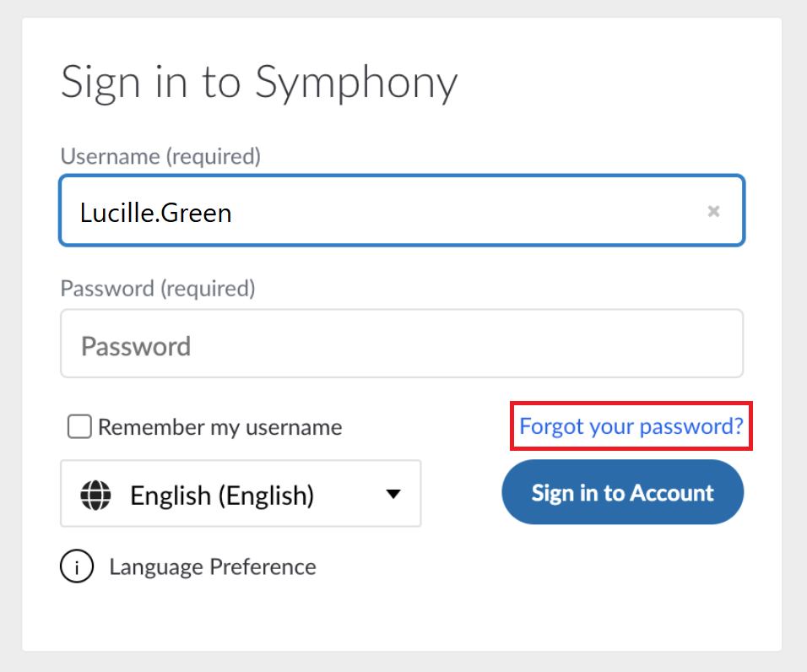The width and height of the screenshot is (807, 672).
Task: Focus the Username input field
Action: coord(402,210)
